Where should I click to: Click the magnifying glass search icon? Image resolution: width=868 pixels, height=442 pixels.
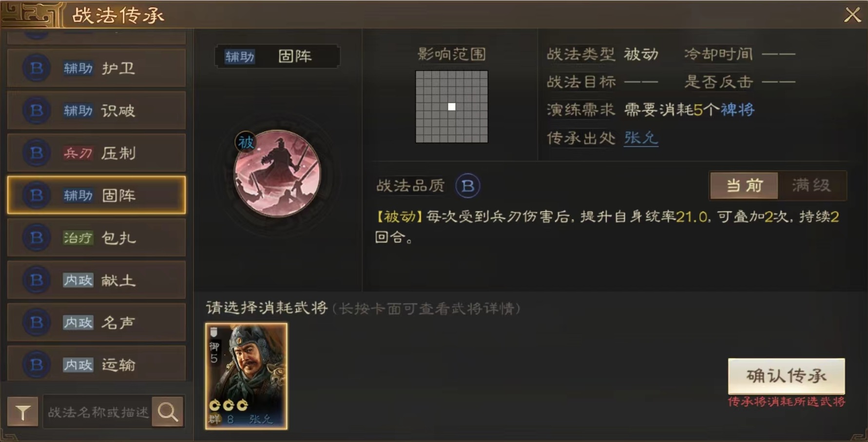(x=168, y=412)
